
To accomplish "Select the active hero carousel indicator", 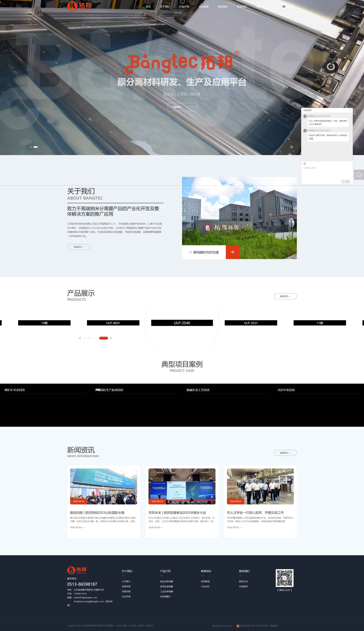I will tap(36, 147).
